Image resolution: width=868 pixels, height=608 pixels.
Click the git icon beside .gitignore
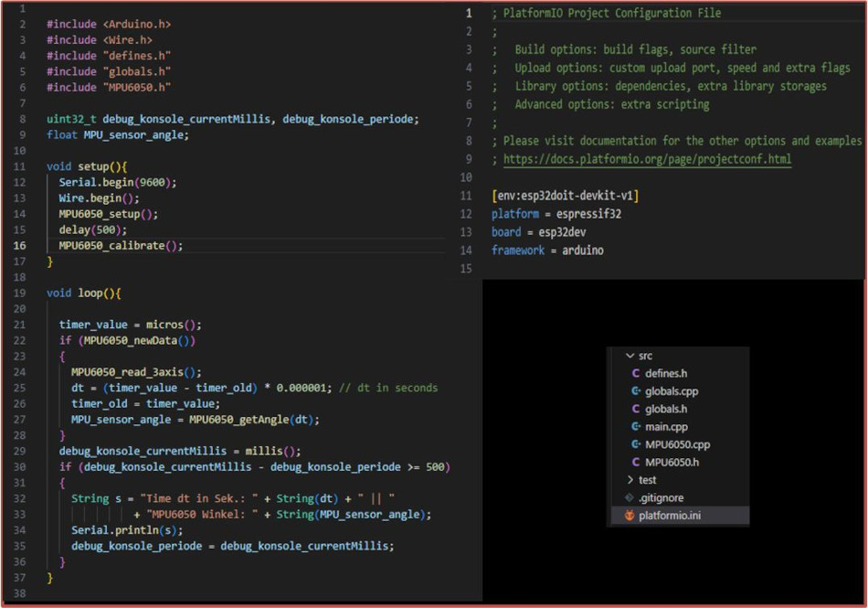tap(630, 497)
